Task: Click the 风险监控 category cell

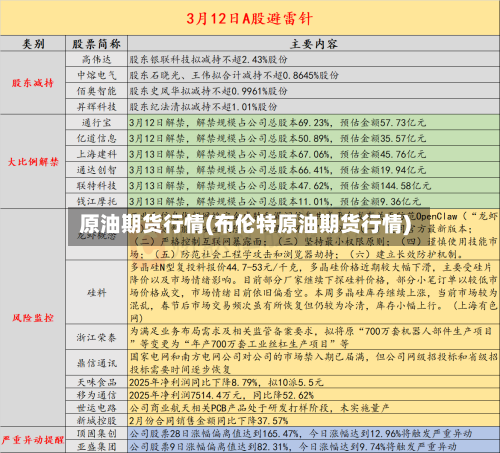Action: (x=33, y=318)
